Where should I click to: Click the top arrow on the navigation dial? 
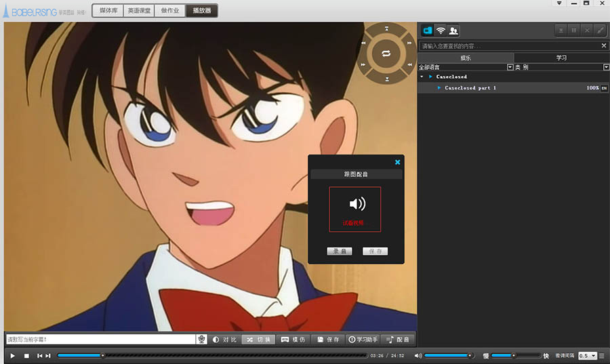pyautogui.click(x=387, y=28)
